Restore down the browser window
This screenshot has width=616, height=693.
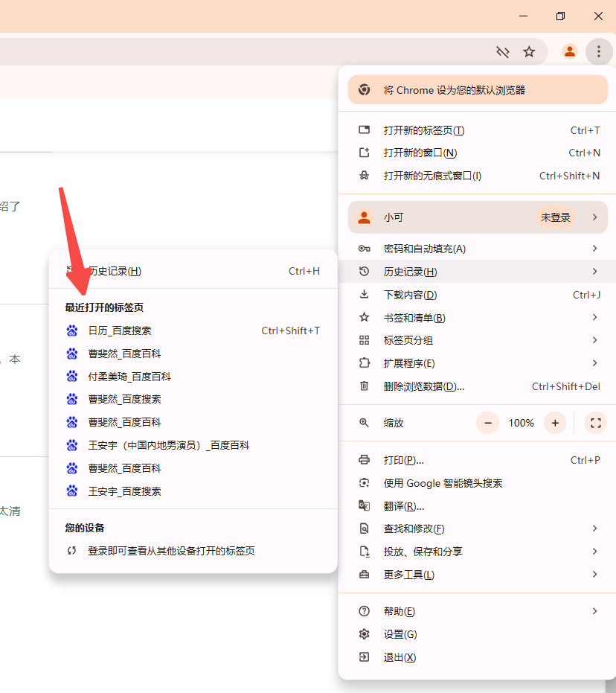[560, 16]
